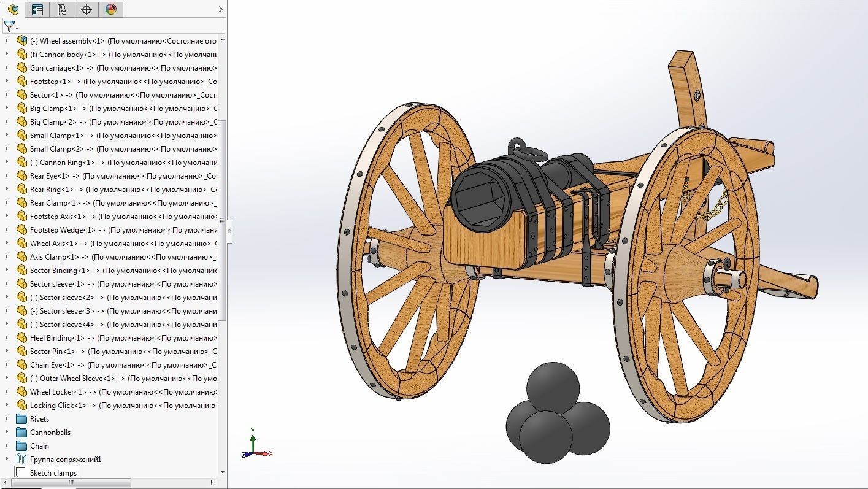Viewport: 868px width, 489px height.
Task: Select the Wheel assembly<1> subassembly icon
Action: (x=21, y=40)
